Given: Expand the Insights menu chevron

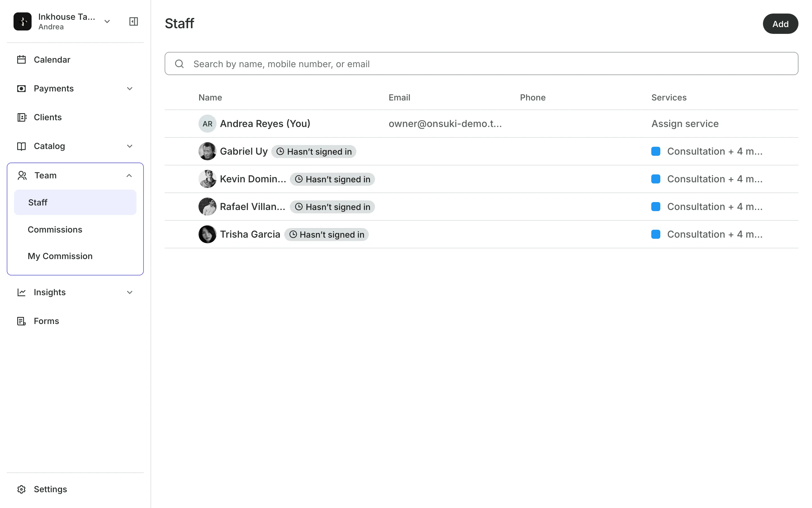Looking at the screenshot, I should pyautogui.click(x=130, y=292).
